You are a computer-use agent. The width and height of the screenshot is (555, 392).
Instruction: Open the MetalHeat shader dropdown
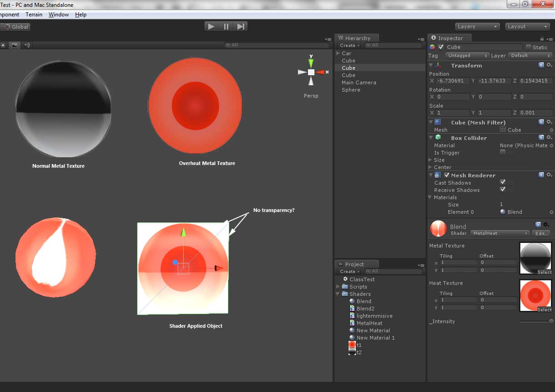[499, 233]
